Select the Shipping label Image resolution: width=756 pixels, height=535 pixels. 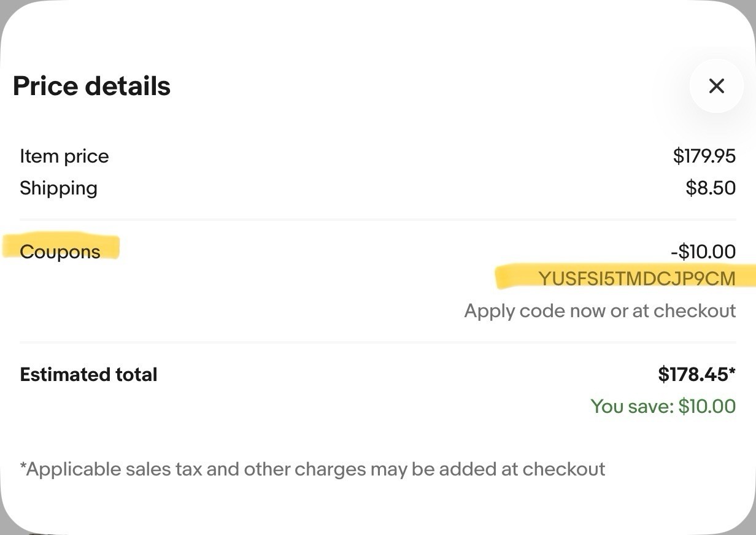[x=58, y=188]
